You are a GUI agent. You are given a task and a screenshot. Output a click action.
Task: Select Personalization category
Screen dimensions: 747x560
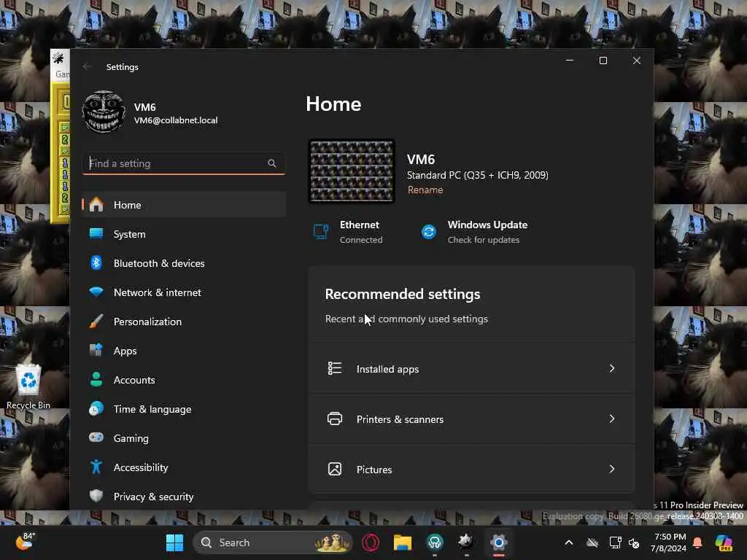(x=184, y=322)
